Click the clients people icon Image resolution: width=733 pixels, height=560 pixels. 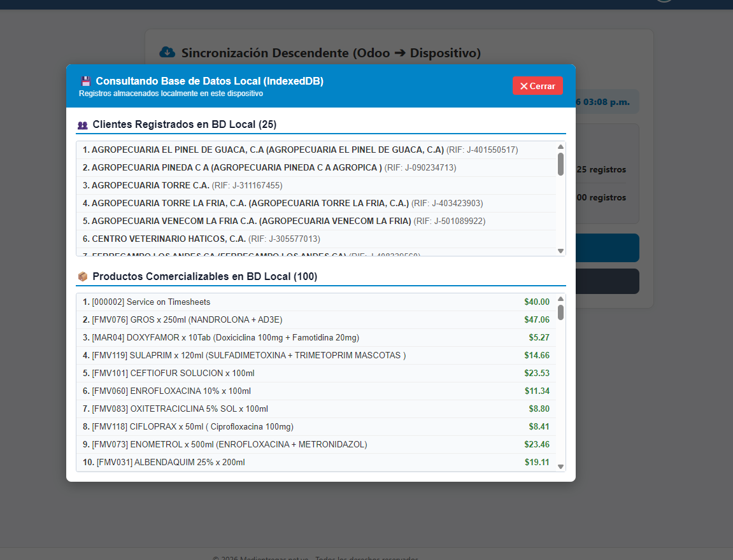[x=83, y=125]
